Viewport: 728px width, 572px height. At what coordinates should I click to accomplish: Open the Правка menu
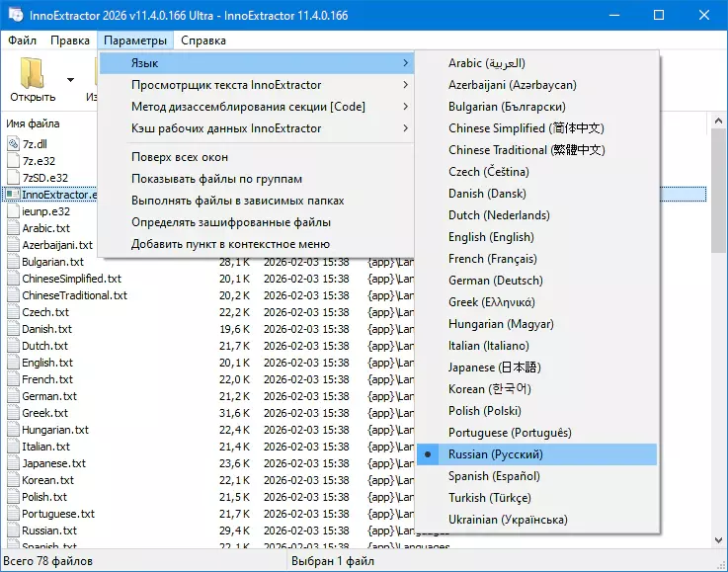[x=70, y=41]
